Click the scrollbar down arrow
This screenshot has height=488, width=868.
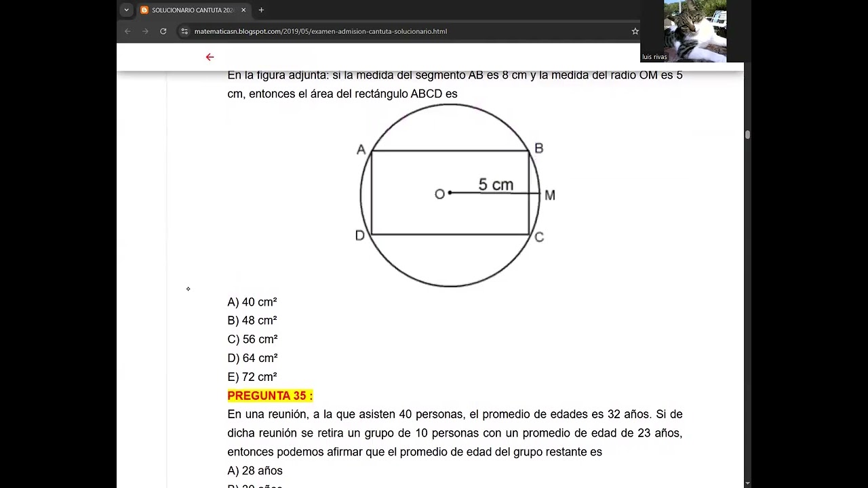pyautogui.click(x=747, y=483)
